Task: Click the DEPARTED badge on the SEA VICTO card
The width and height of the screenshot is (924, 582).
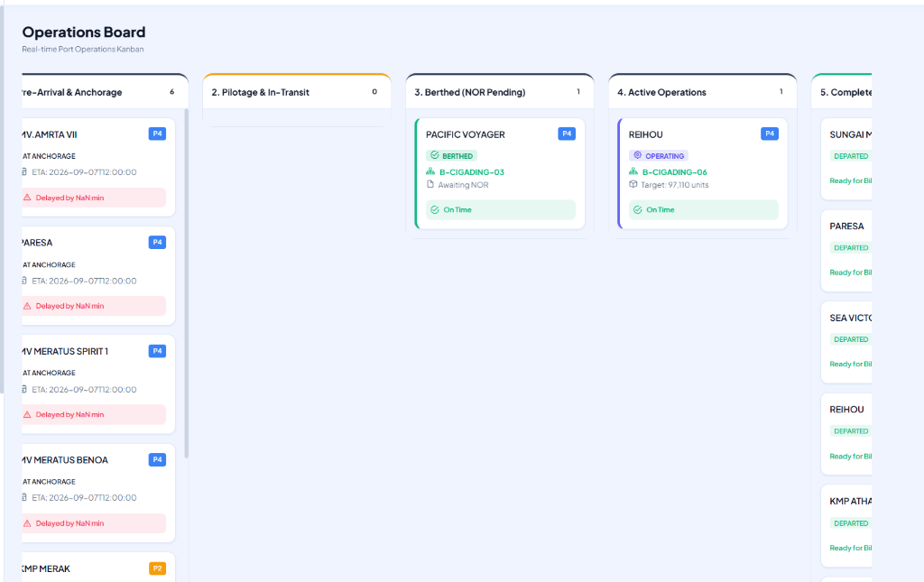Action: [x=851, y=339]
